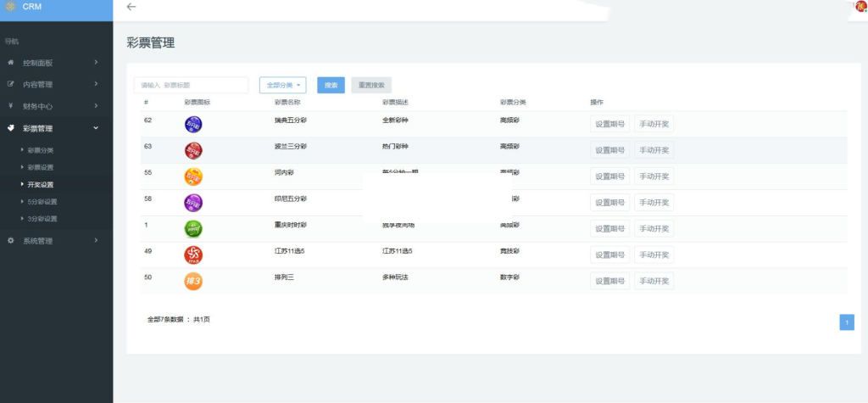Click the 重庆时时彩 green lottery icon
Screen dimensions: 868x403
pos(193,229)
